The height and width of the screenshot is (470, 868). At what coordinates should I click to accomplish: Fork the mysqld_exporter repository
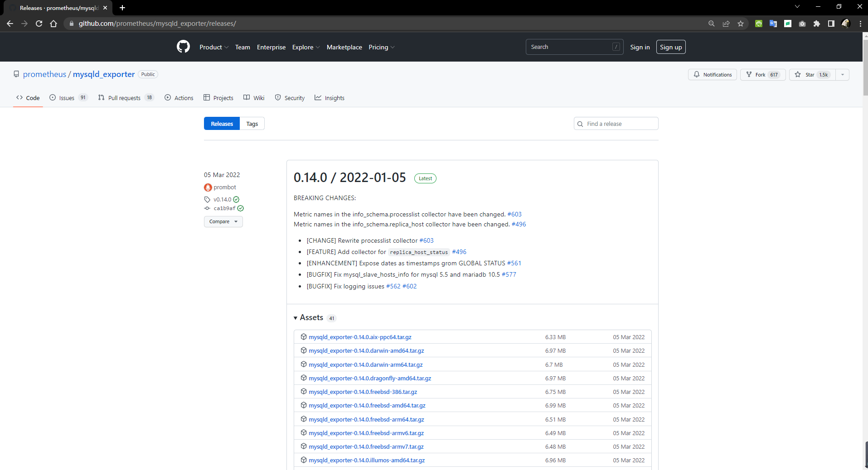point(763,75)
